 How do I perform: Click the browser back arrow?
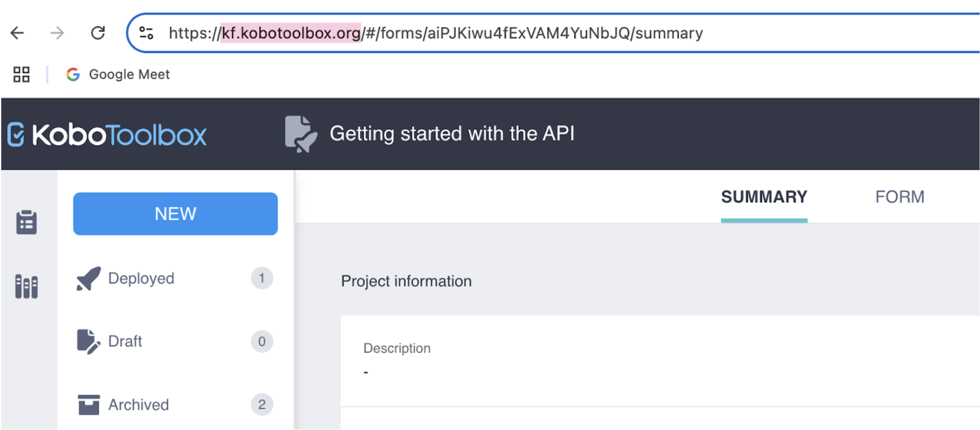pos(18,33)
